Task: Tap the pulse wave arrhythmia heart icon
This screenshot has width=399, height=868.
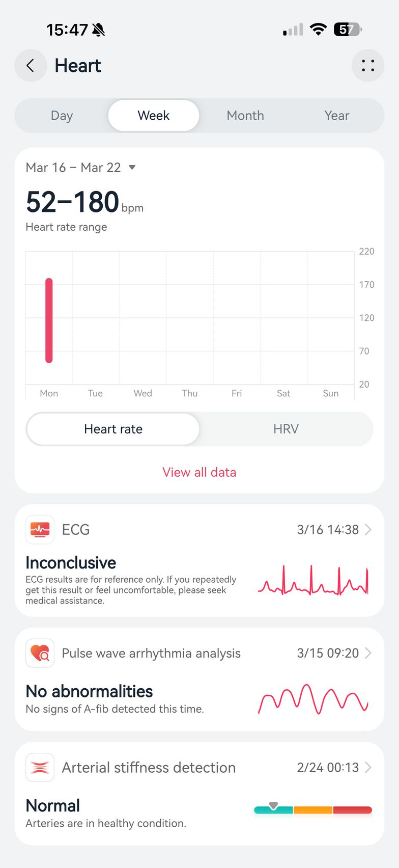Action: pos(40,653)
